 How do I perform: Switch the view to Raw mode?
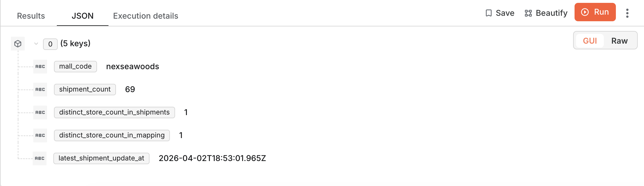(x=620, y=41)
